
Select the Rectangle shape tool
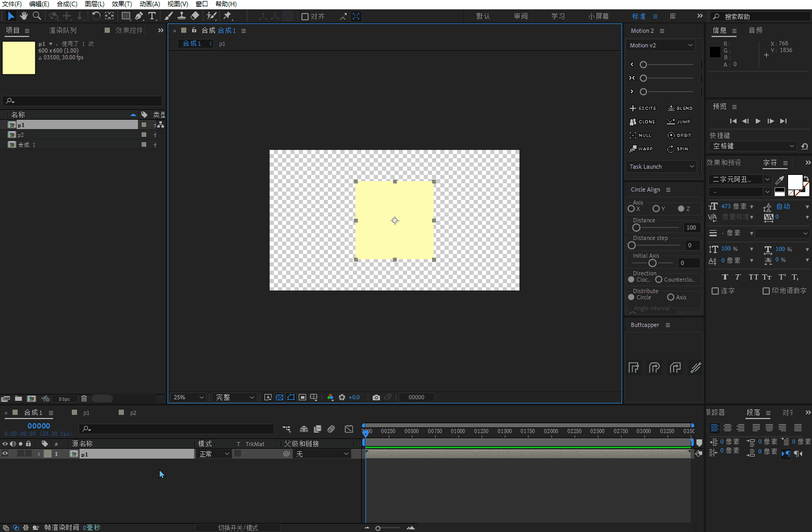click(x=126, y=16)
